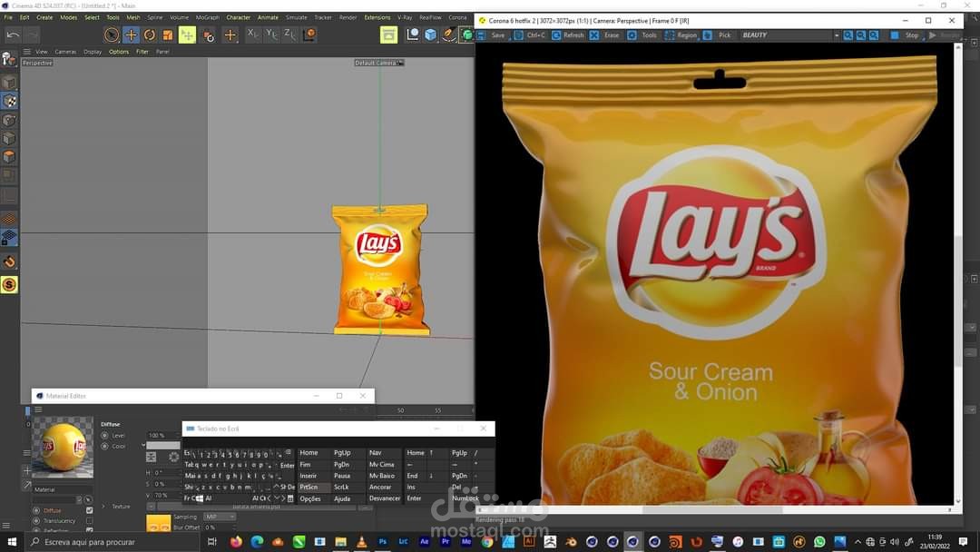
Task: Click the first magnifier zoom icon in Corona
Action: click(848, 35)
